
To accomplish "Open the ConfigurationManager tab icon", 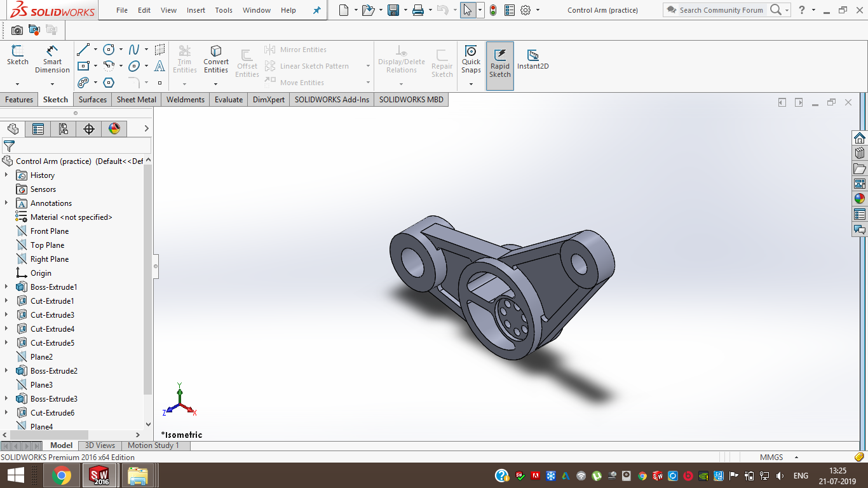I will [x=64, y=129].
